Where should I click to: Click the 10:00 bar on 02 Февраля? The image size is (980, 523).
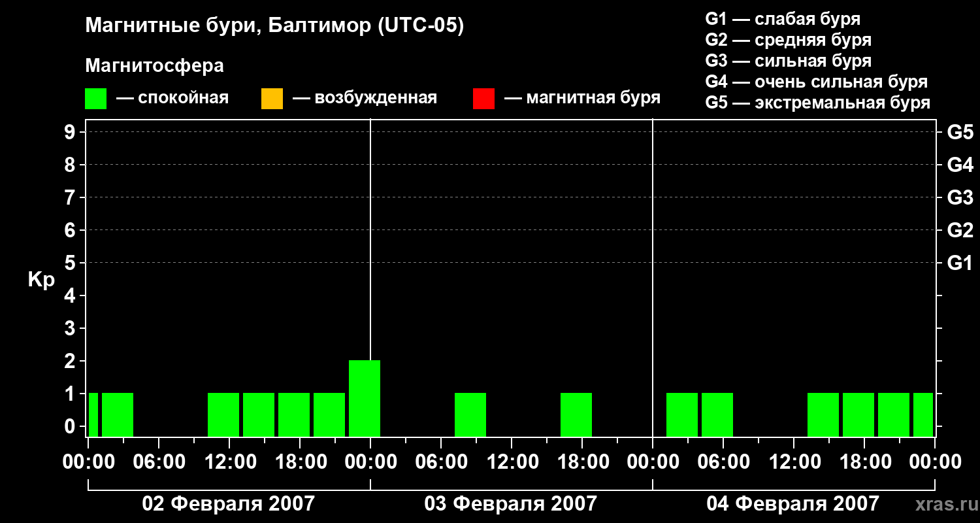click(x=223, y=414)
